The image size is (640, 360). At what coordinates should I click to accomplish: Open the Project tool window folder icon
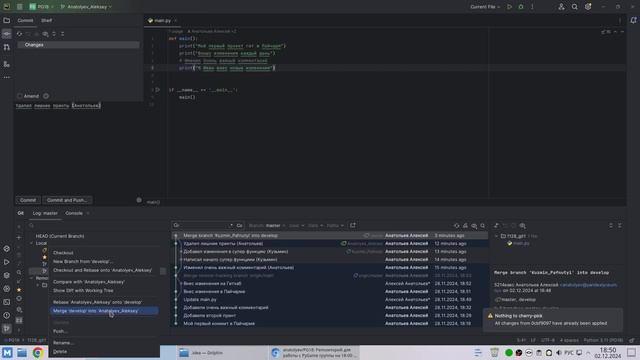(7, 20)
